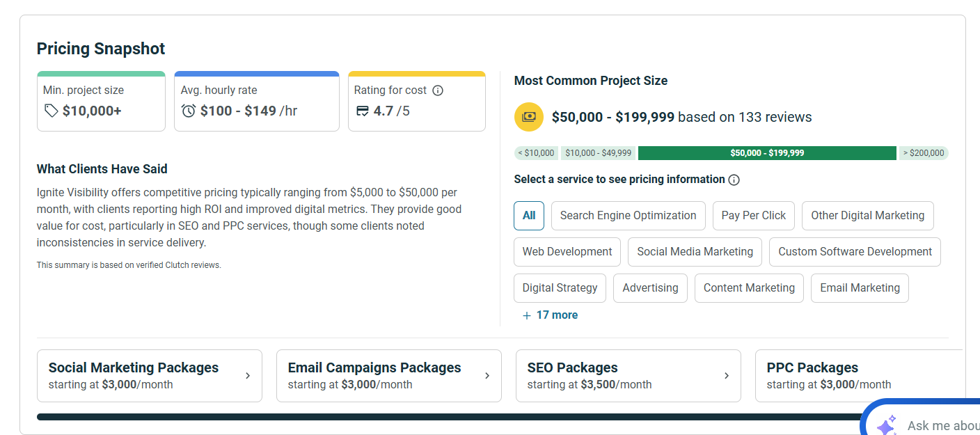Click the info icon beside Rating for cost
Image resolution: width=980 pixels, height=435 pixels.
[x=438, y=90]
